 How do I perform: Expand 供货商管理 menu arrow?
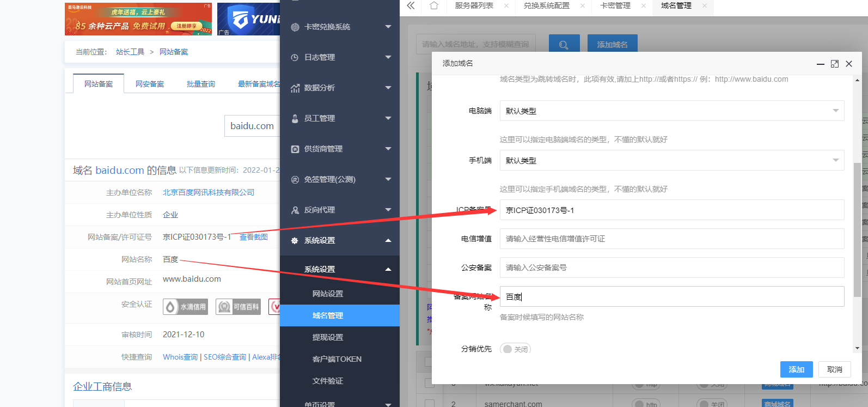(x=388, y=149)
